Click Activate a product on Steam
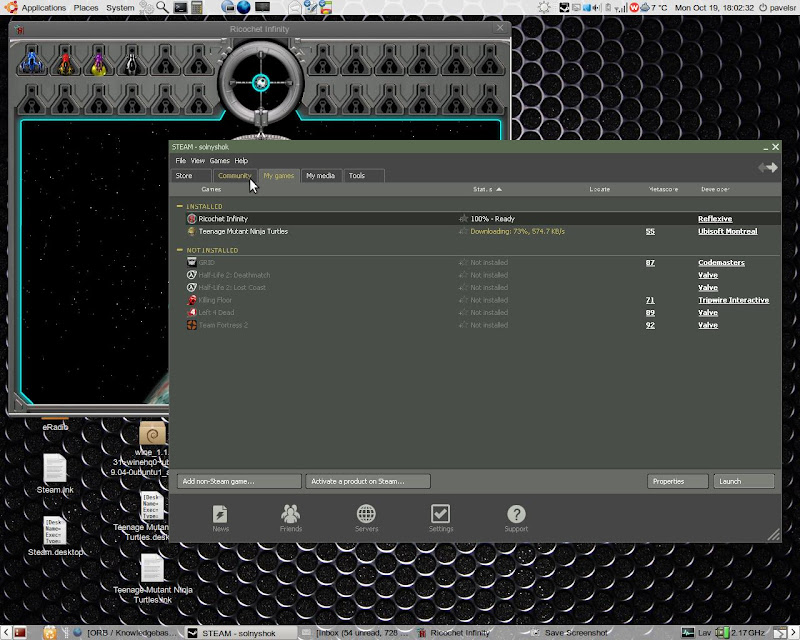 coord(368,481)
